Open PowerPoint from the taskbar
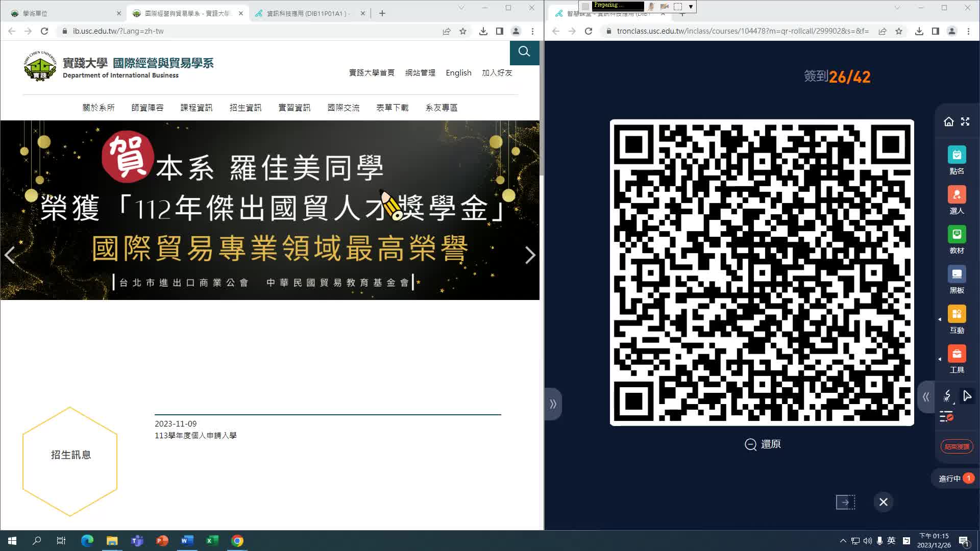980x551 pixels. pos(162,541)
